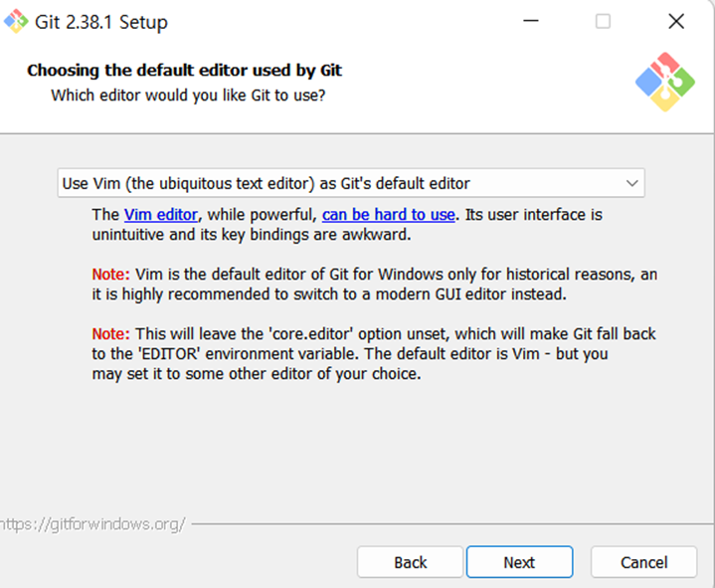Click the red 'Note:' about historical reasons
Screen dimensions: 715x588
[x=110, y=275]
